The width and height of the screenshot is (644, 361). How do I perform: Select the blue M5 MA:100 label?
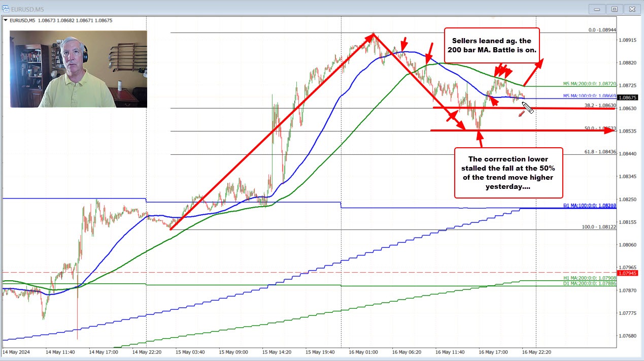pos(589,95)
